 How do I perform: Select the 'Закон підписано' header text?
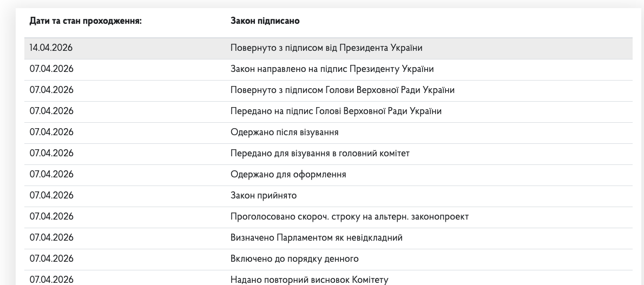click(265, 21)
